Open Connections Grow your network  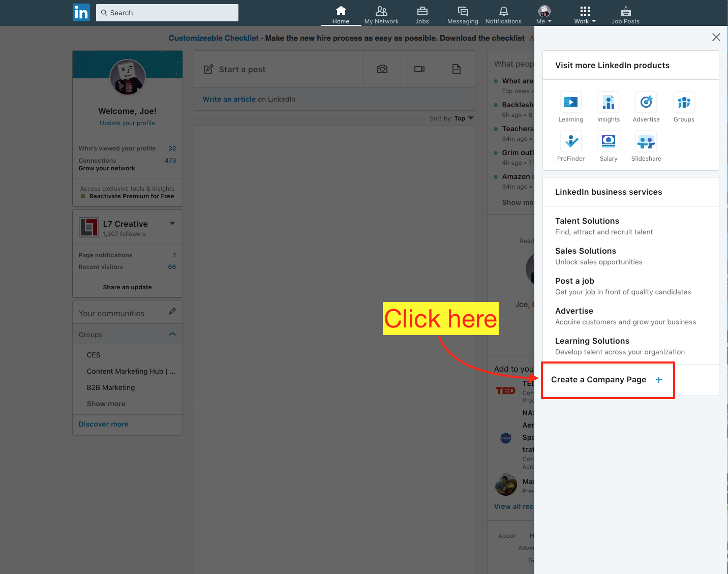coord(127,164)
